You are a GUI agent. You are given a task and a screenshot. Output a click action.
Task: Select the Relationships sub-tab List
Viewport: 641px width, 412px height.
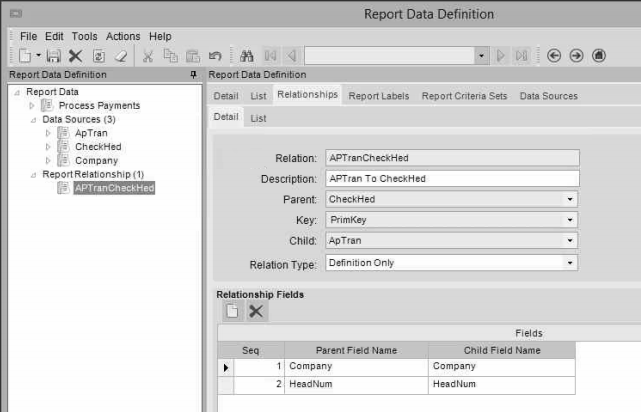(x=258, y=119)
